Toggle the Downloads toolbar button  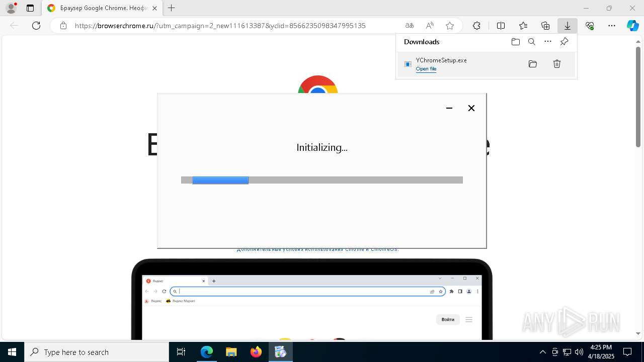point(568,26)
